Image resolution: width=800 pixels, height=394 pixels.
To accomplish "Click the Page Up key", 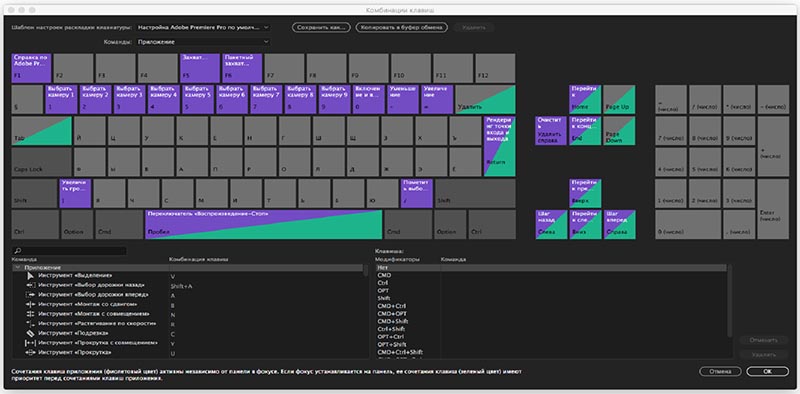I will 619,100.
